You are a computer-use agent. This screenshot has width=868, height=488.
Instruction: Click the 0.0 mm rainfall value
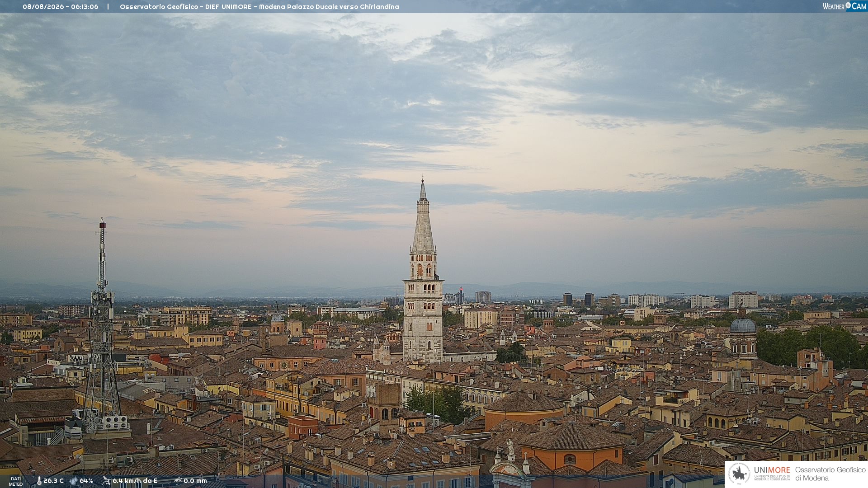(195, 481)
